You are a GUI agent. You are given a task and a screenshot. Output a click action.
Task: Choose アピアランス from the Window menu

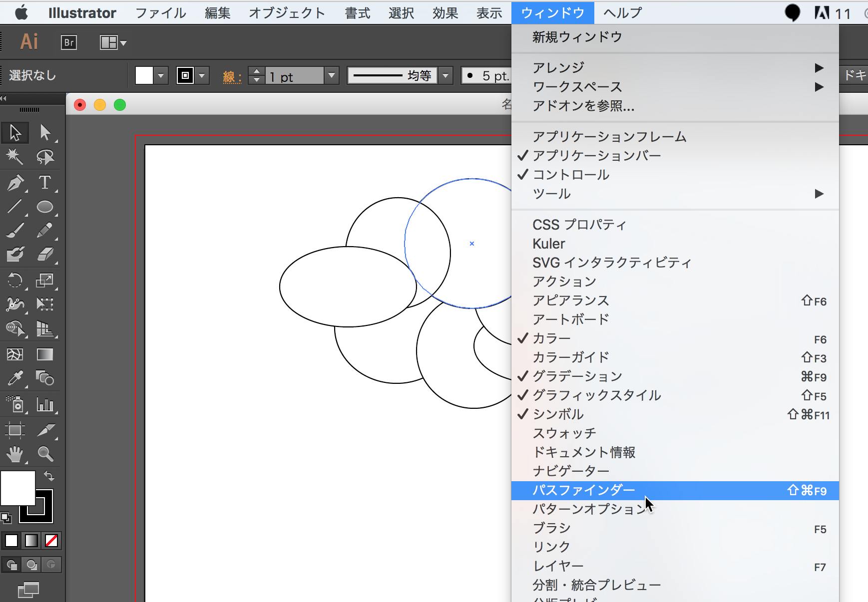[x=675, y=301]
